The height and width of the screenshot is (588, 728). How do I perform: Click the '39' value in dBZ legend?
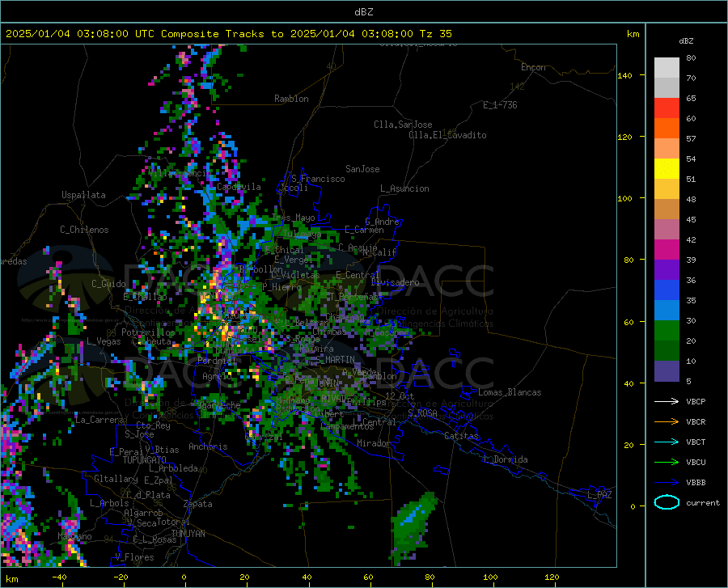691,260
